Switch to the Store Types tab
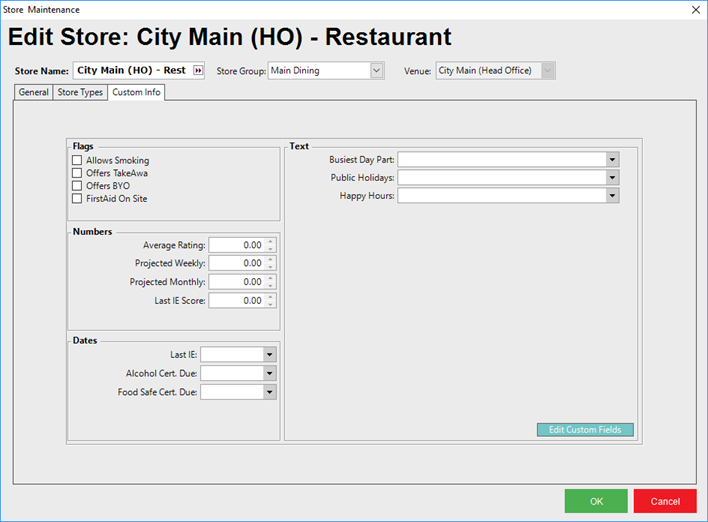708x522 pixels. click(79, 93)
